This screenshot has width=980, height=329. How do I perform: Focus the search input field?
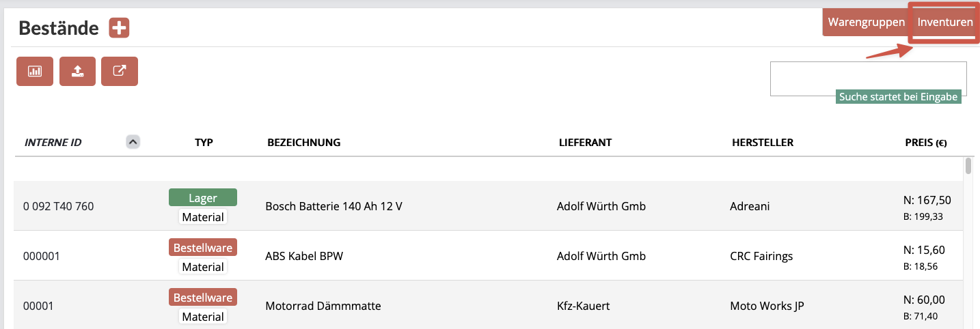click(868, 78)
